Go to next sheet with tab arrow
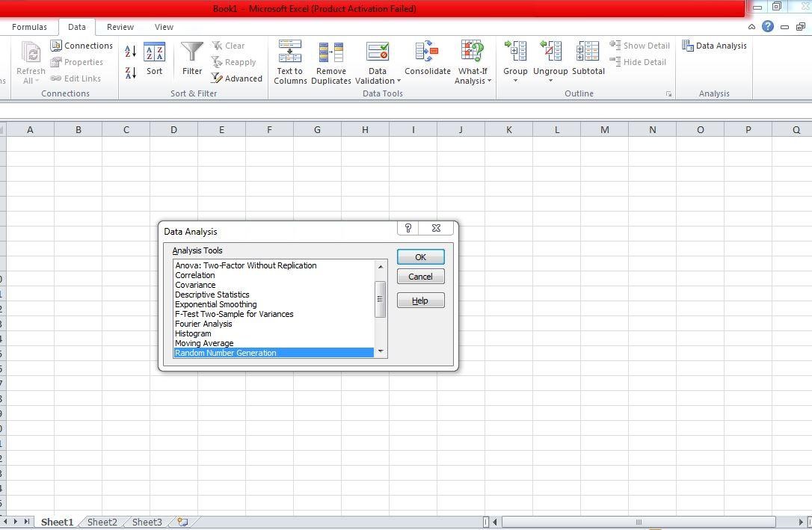812x530 pixels. 16,522
